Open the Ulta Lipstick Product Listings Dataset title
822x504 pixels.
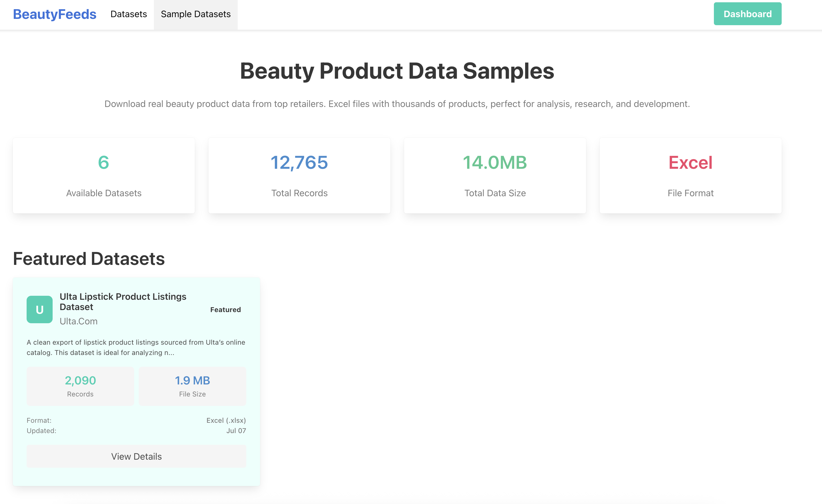coord(123,301)
